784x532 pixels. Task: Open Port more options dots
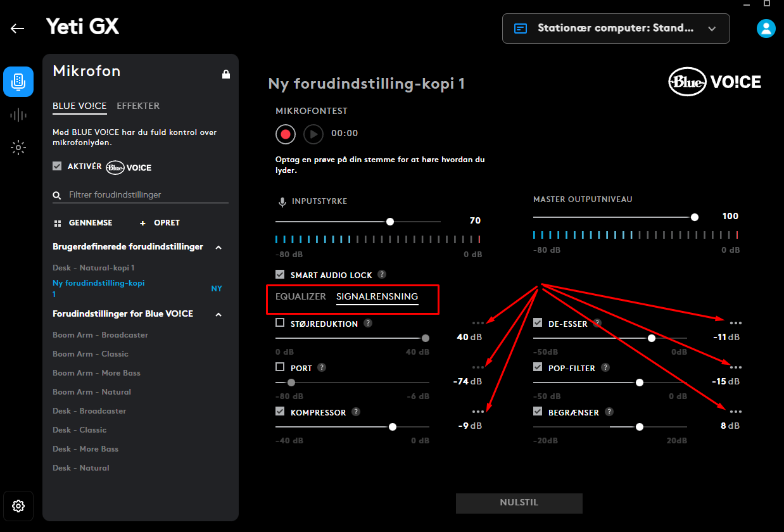click(478, 367)
